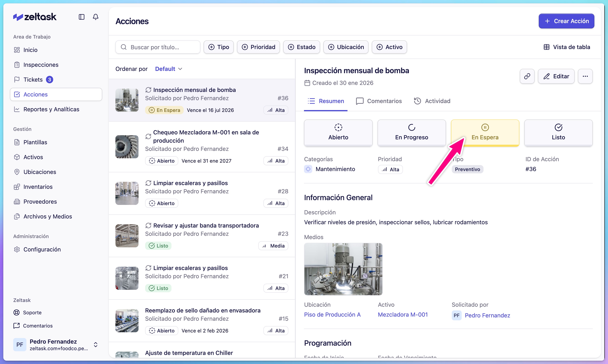Open Chequeo Mezcladora M-001 action
The height and width of the screenshot is (364, 608).
pos(202,147)
